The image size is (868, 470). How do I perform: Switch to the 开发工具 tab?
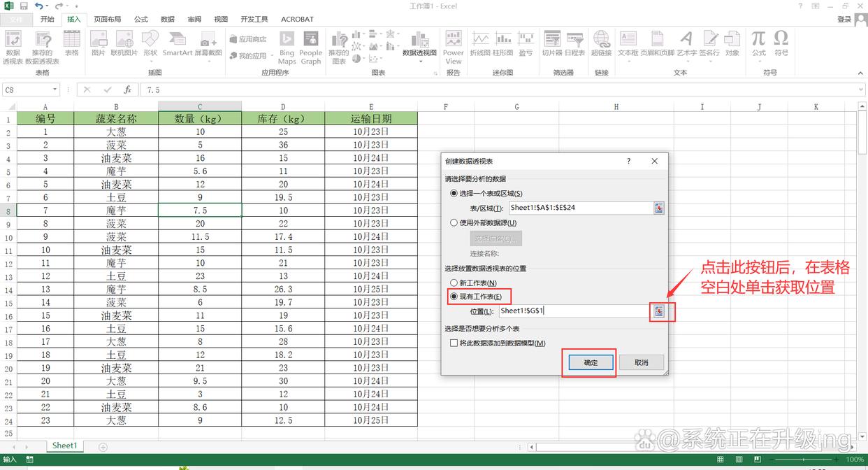coord(254,20)
